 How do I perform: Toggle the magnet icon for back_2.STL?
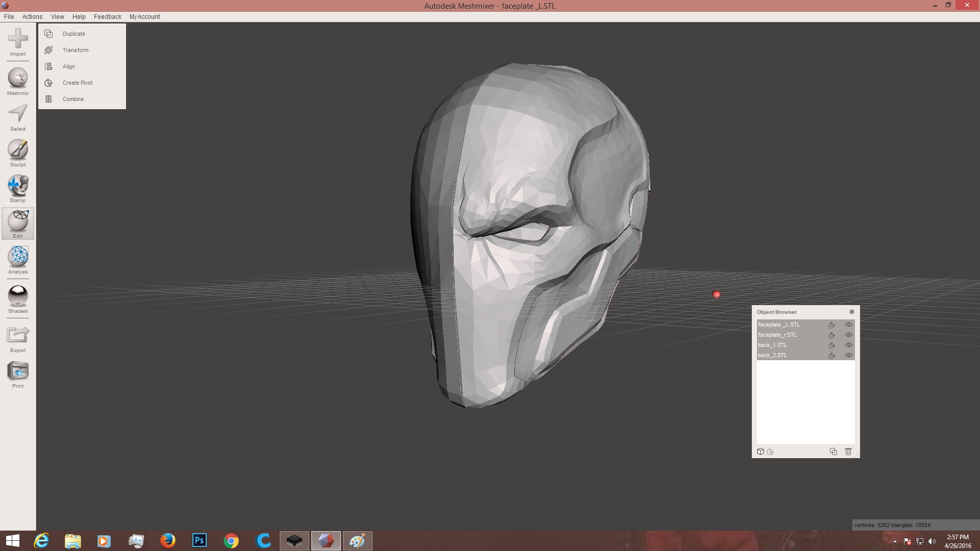tap(831, 355)
